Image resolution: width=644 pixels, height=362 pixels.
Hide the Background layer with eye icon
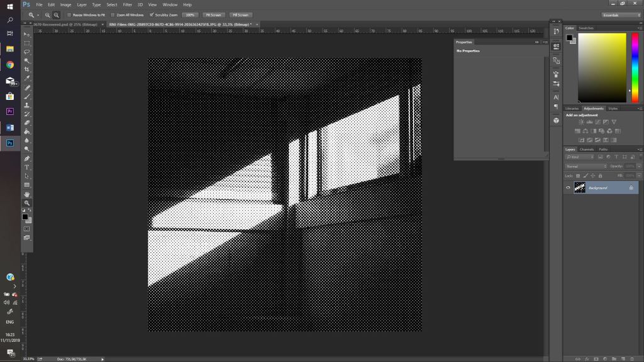click(x=569, y=188)
